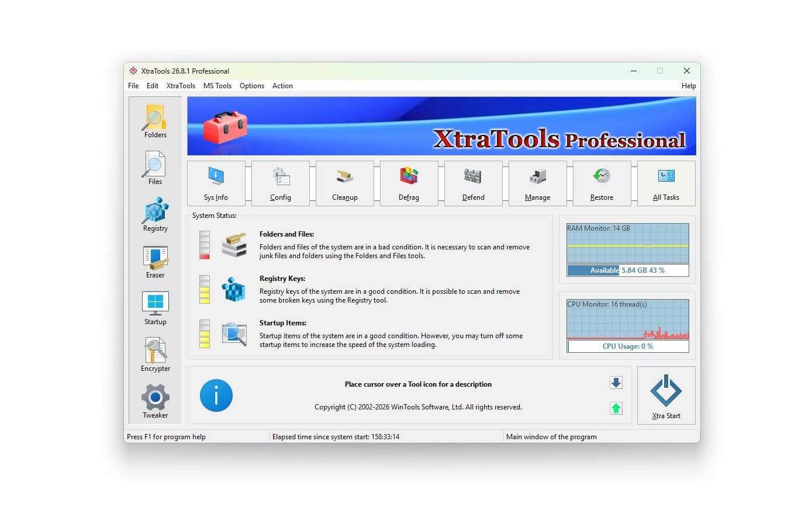Open the Eraser tool
This screenshot has height=507, width=812.
[155, 262]
